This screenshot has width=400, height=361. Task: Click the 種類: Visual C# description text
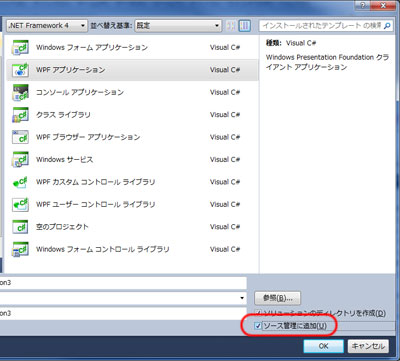pyautogui.click(x=291, y=43)
